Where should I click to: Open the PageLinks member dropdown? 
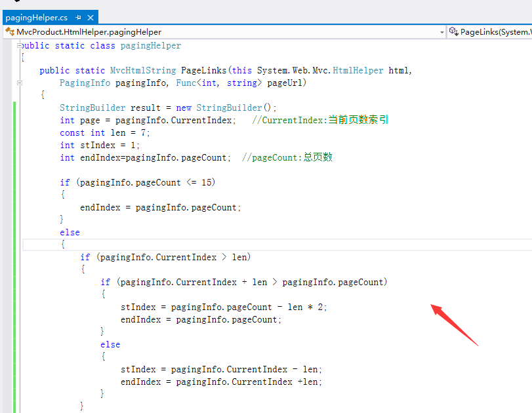tap(489, 32)
